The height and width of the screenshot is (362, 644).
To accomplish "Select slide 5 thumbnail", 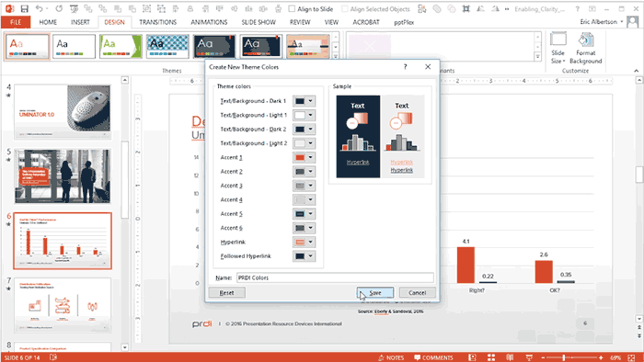I will [63, 176].
